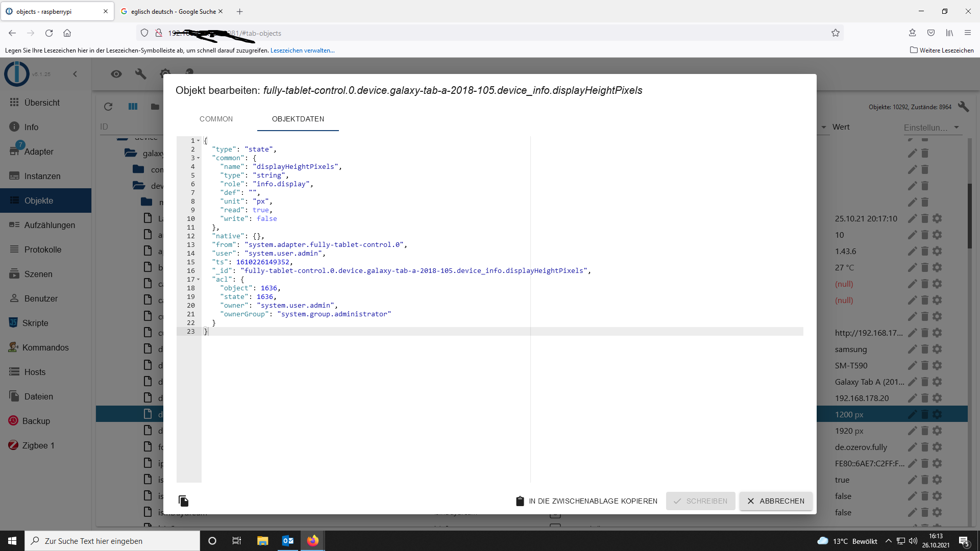The image size is (980, 551).
Task: Collapse the sidebar with chevron arrow
Action: point(75,74)
